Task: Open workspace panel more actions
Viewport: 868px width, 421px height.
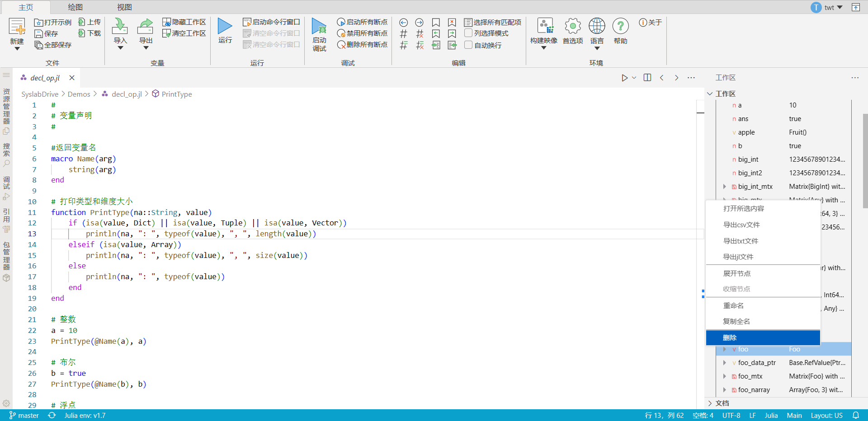Action: click(855, 78)
